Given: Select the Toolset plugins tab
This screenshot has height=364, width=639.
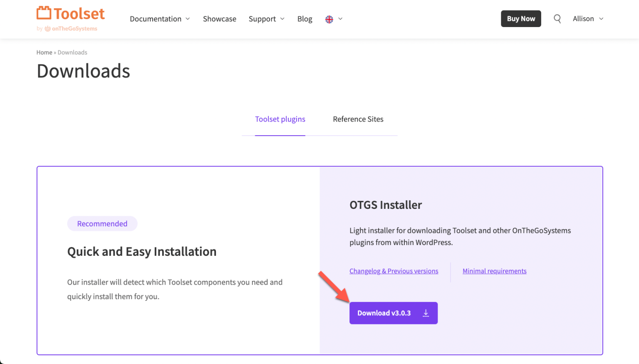Looking at the screenshot, I should [280, 119].
